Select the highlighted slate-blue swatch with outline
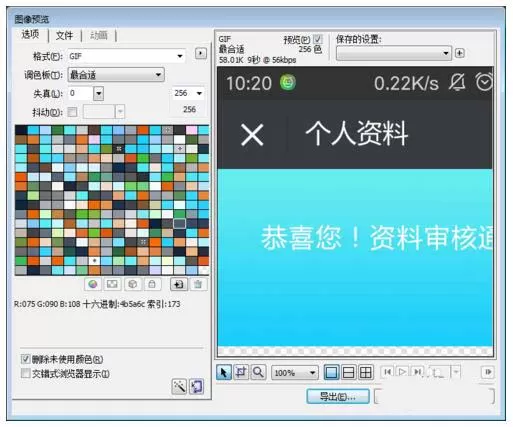The height and width of the screenshot is (427, 513). tap(179, 223)
